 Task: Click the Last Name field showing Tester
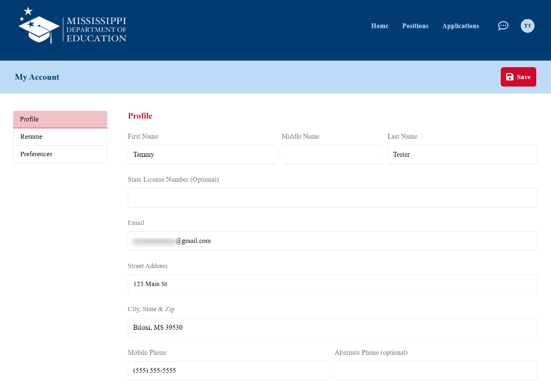[x=461, y=155]
